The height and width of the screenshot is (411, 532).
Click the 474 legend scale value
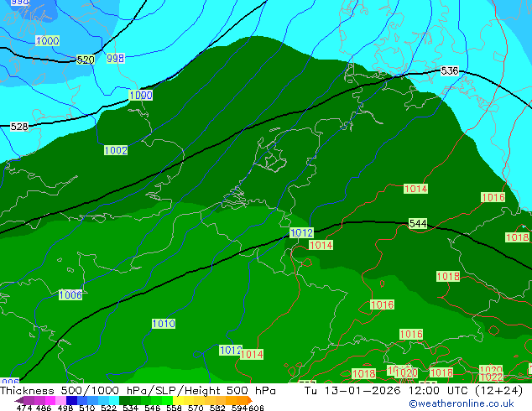24,408
